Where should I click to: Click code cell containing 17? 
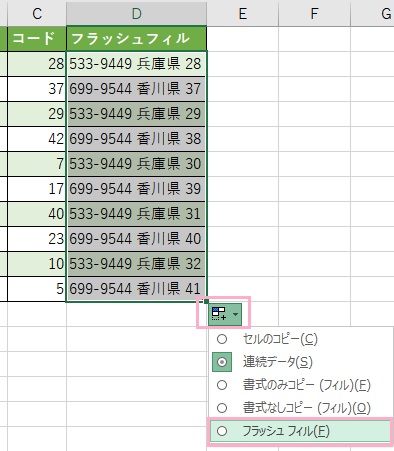coord(37,189)
